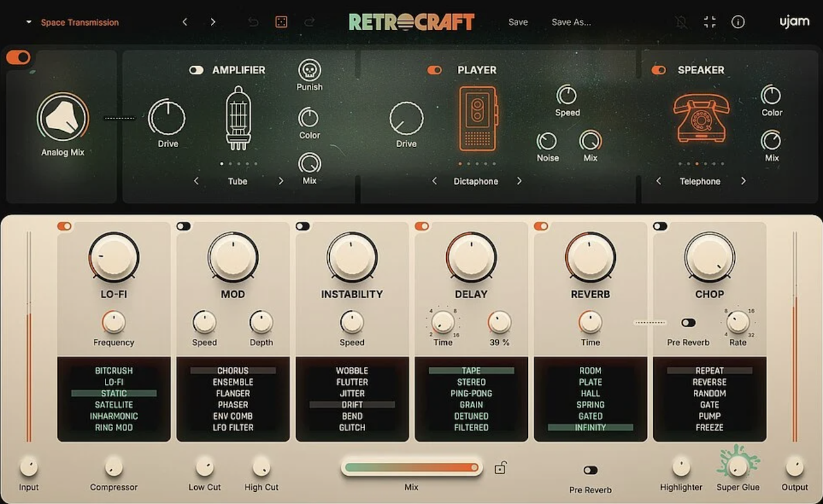Click the High Cut knob
823x504 pixels.
262,467
